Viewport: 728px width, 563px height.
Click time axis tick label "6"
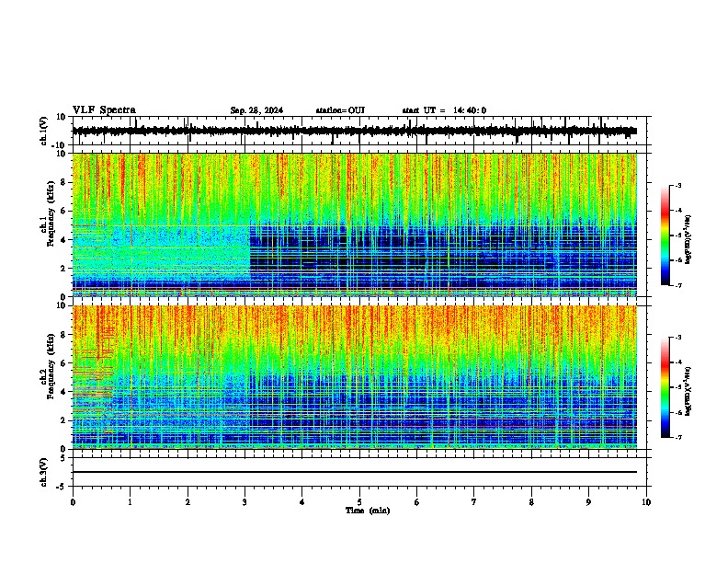tap(416, 502)
